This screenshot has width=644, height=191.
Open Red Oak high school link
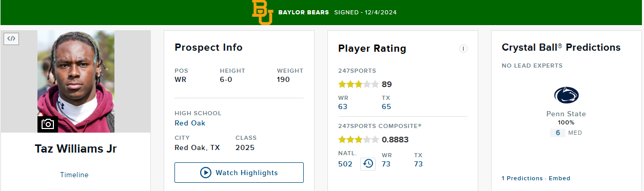pyautogui.click(x=190, y=123)
